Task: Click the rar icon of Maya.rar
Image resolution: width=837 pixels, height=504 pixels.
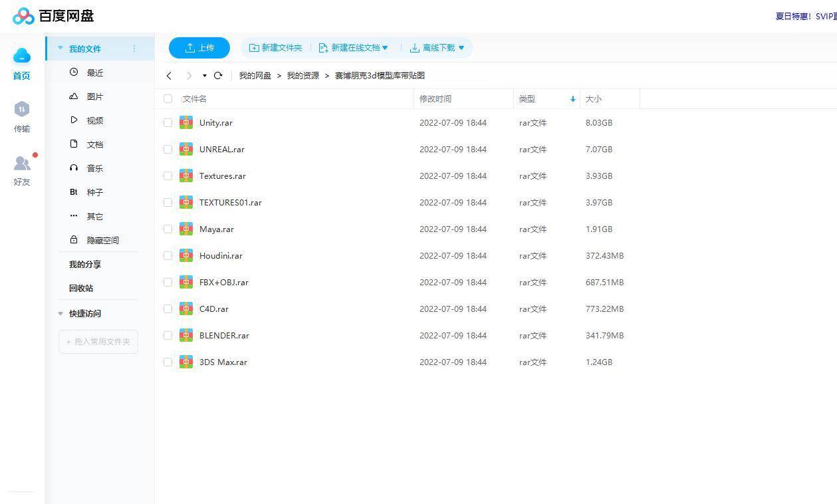Action: tap(186, 229)
